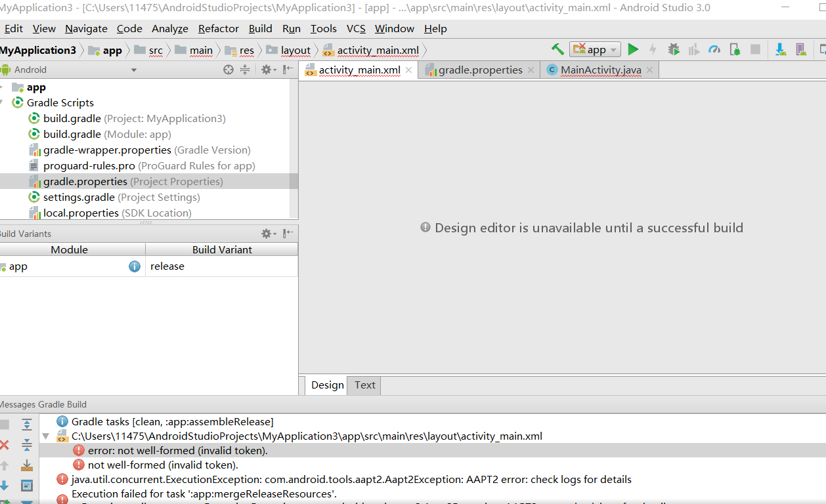The width and height of the screenshot is (826, 504).
Task: Select gradle-wrapper.properties file
Action: tap(146, 150)
